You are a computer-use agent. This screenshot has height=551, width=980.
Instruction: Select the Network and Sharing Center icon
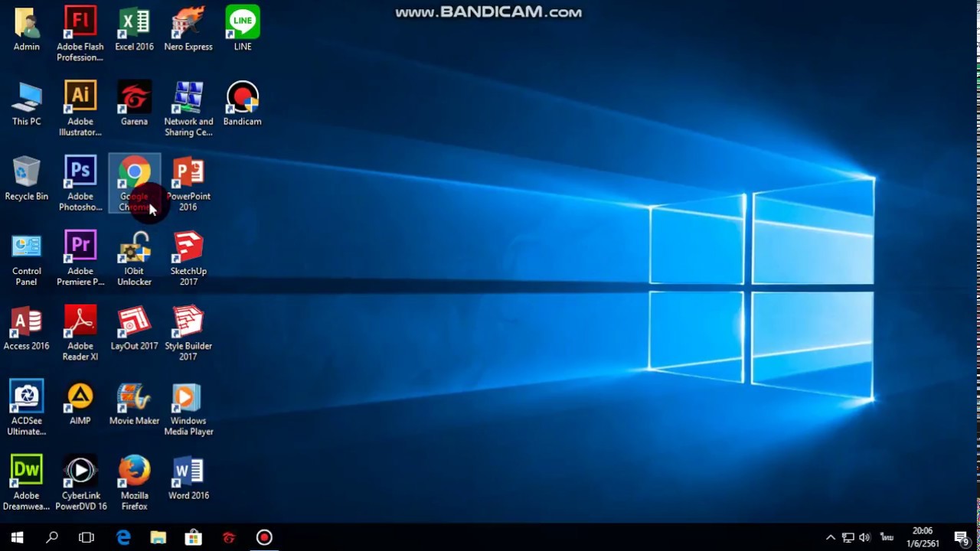tap(188, 109)
